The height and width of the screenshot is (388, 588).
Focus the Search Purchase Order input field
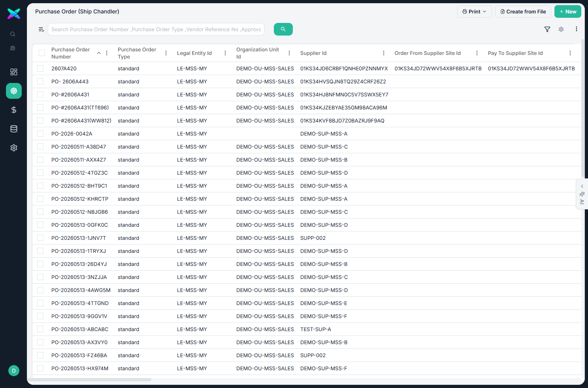[x=156, y=29]
